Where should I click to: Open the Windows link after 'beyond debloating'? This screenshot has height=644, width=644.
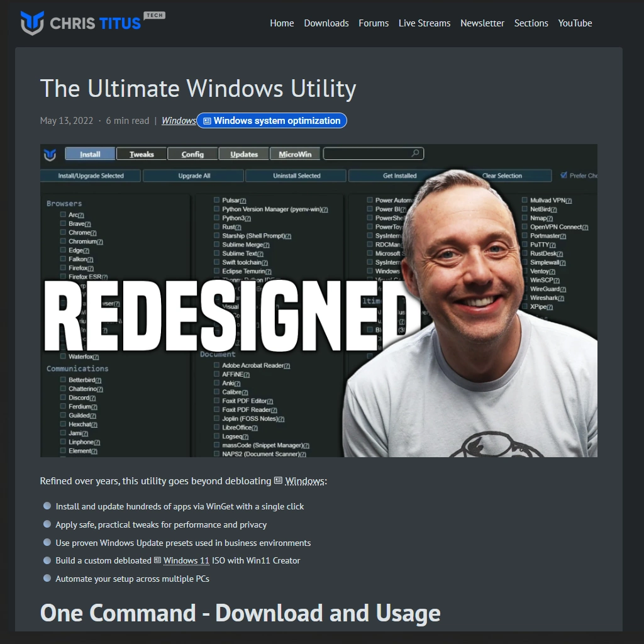tap(305, 481)
